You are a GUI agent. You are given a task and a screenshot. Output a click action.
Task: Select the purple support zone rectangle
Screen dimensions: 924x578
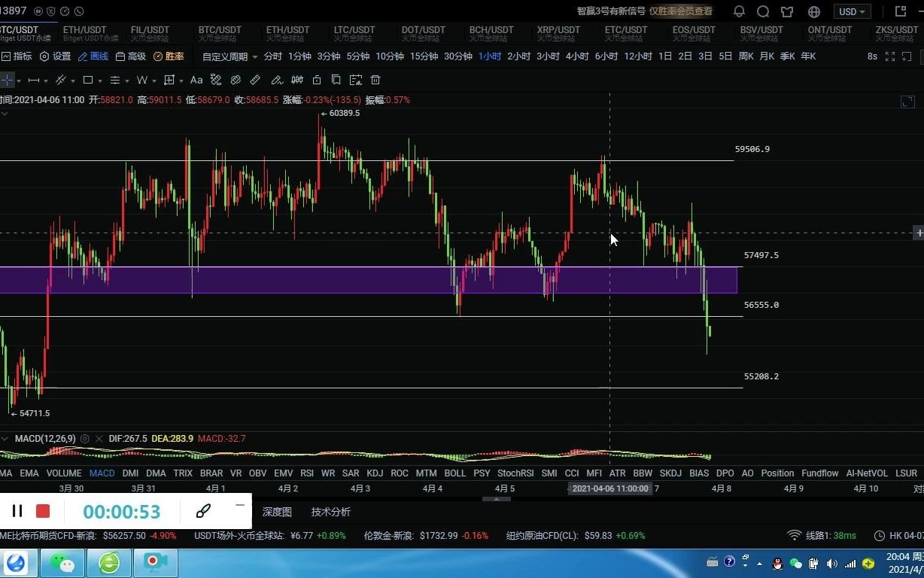(368, 280)
